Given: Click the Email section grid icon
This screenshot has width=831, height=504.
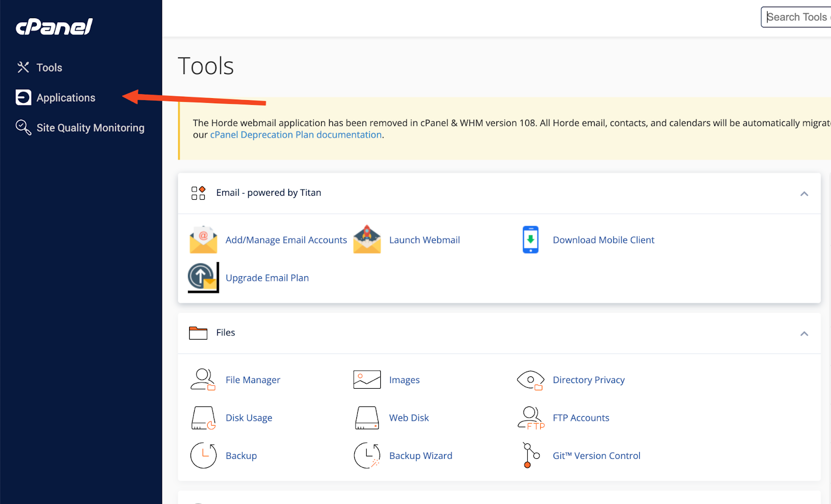Looking at the screenshot, I should point(198,193).
